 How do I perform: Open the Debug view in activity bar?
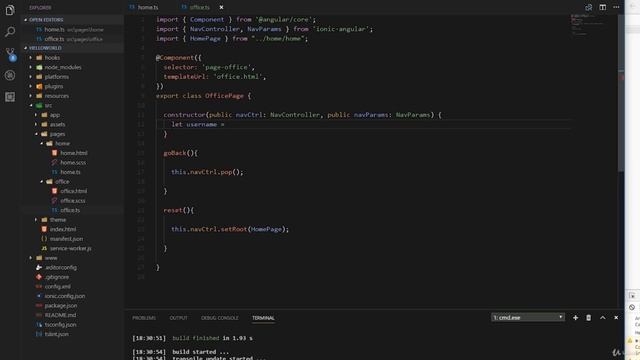coord(10,75)
